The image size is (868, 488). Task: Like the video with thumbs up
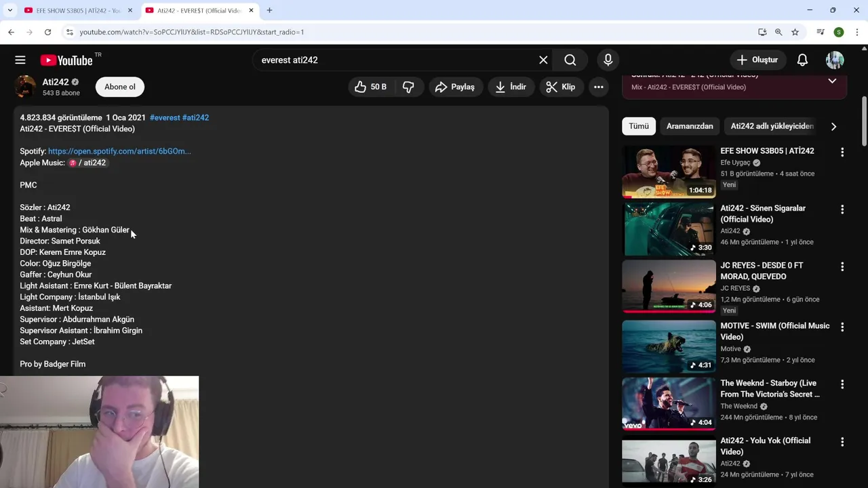370,87
